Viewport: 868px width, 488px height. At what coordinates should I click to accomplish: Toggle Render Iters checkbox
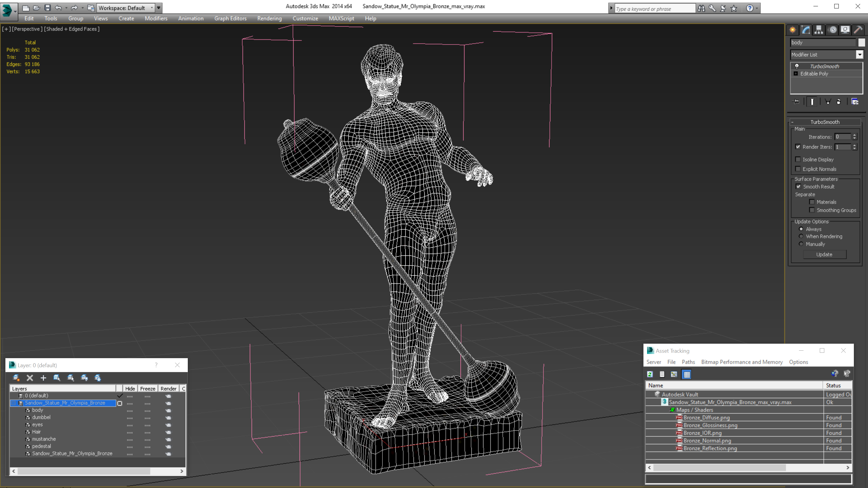798,146
